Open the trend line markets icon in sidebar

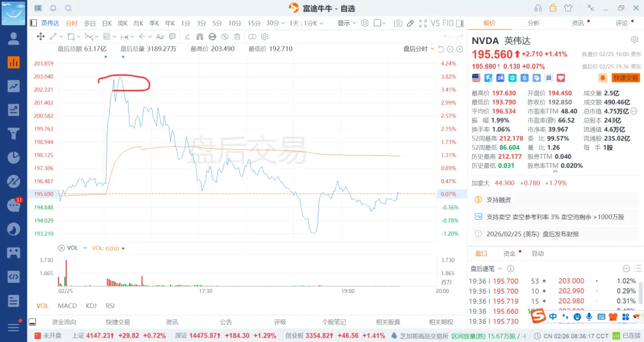tap(14, 86)
